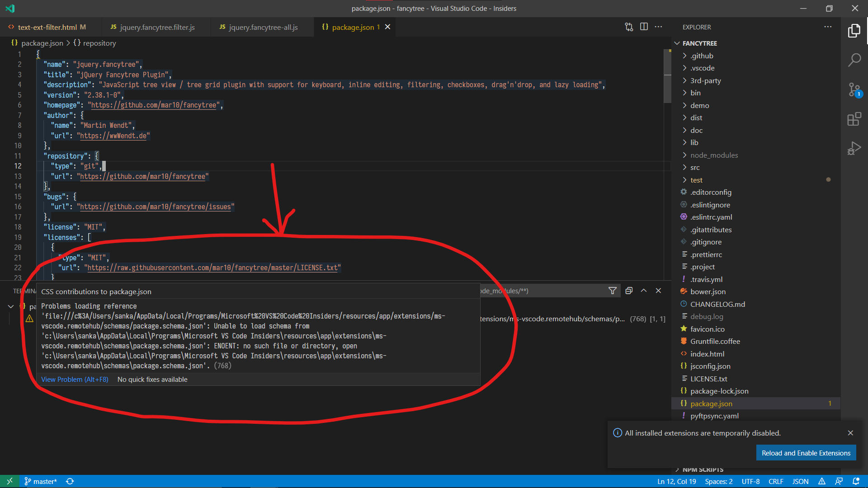868x488 pixels.
Task: Open Source Control view with badge
Action: 854,89
